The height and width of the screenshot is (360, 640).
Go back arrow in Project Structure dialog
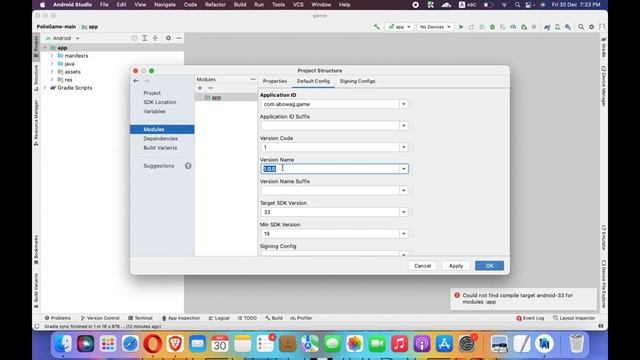coord(136,81)
